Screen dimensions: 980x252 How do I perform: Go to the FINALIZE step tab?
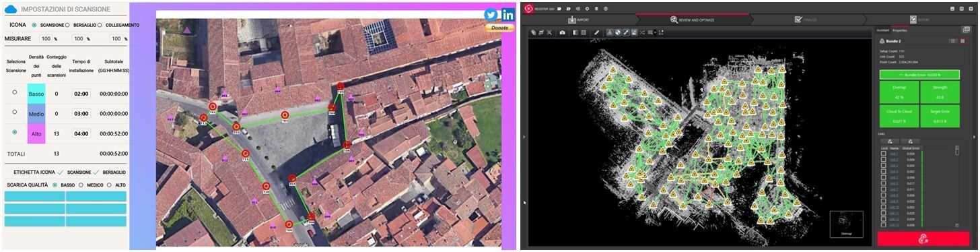coord(805,20)
